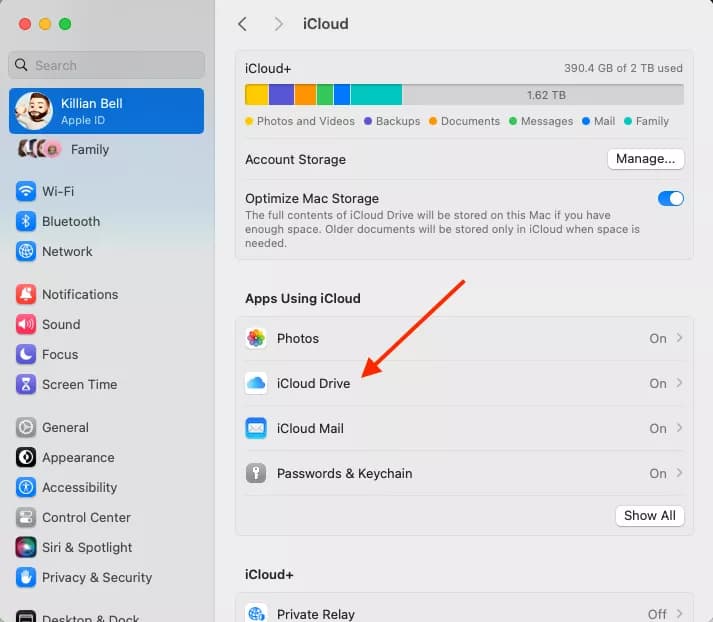Click the '390.4 GB of 2 TB used' text
Image resolution: width=713 pixels, height=622 pixels.
click(x=623, y=68)
